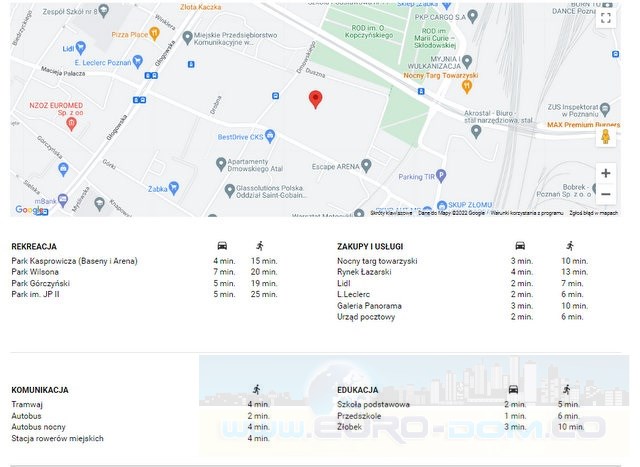Open Nocny Targ Towarzyski restaurant marker
Viewport: 640px width, 467px height.
[466, 87]
